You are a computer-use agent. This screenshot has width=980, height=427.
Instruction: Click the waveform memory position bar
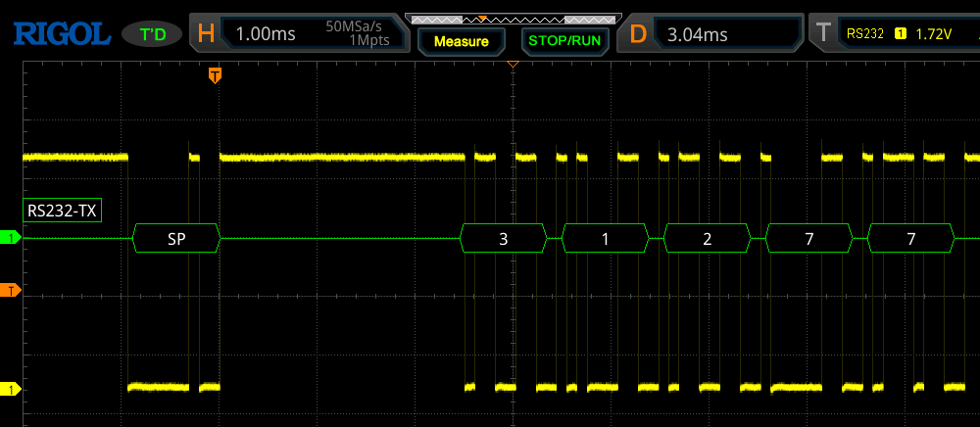[514, 20]
